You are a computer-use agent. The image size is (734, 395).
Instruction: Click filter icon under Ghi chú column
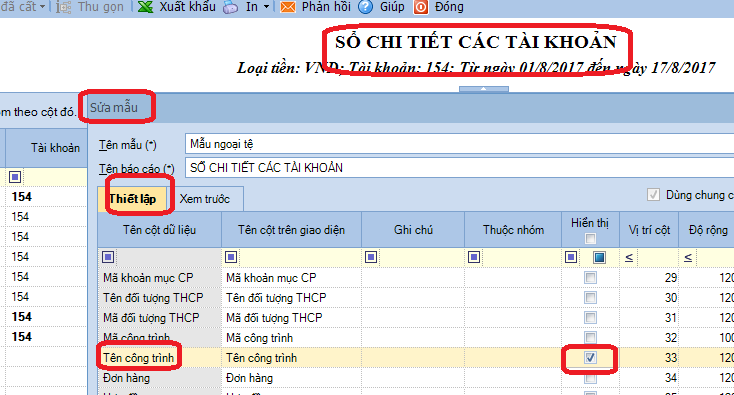[371, 257]
